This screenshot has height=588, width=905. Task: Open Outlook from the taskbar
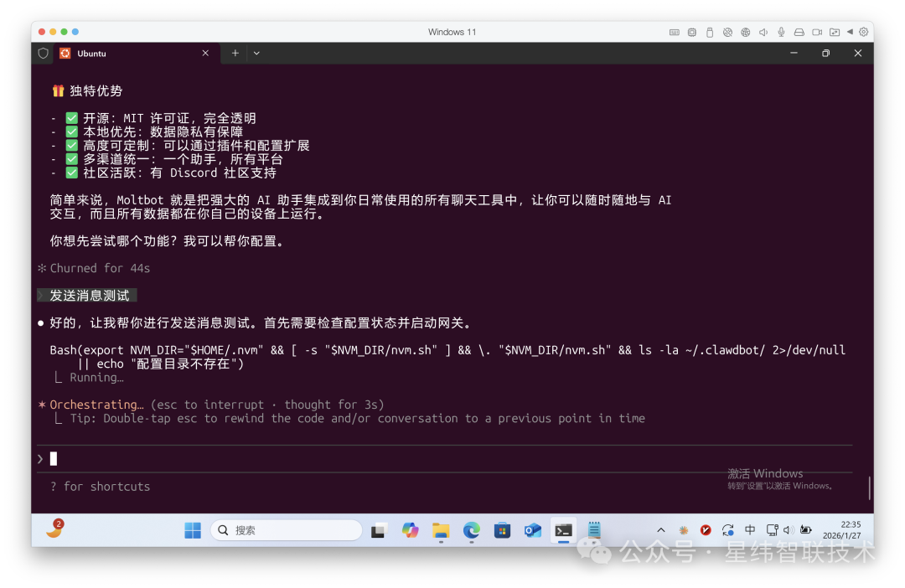[x=533, y=530]
